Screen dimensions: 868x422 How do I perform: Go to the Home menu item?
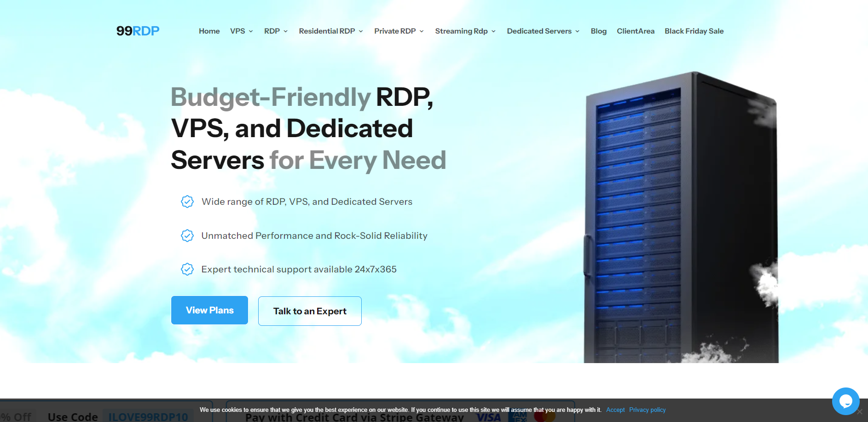209,31
